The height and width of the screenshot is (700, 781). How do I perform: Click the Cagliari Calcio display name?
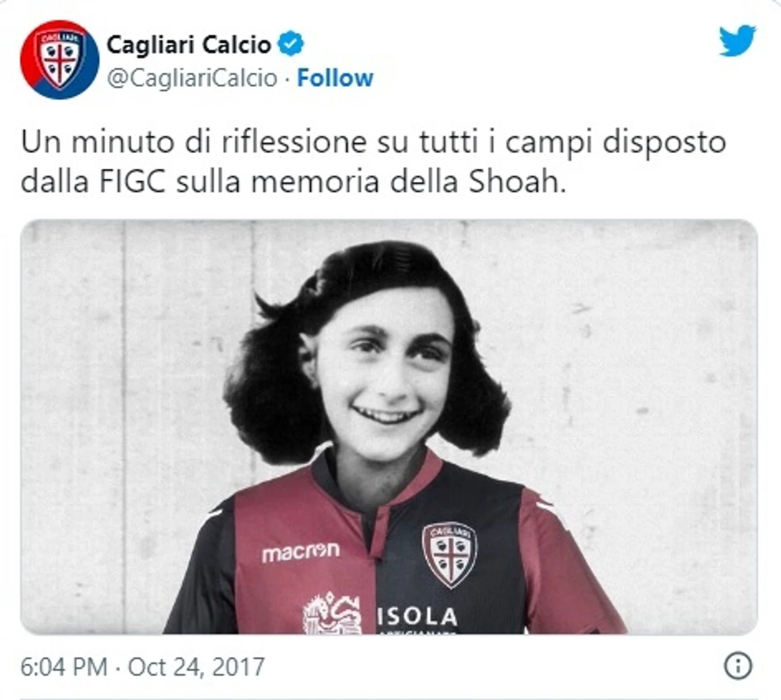[x=189, y=44]
